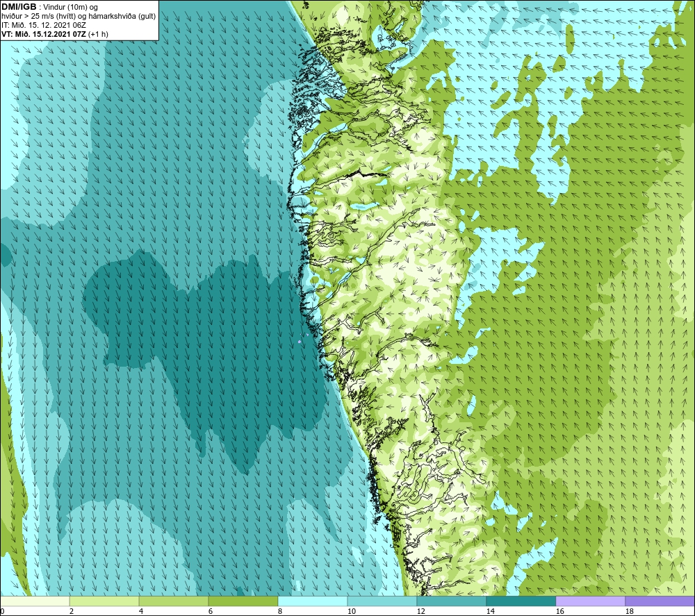This screenshot has height=616, width=695.
Task: Click the legend scale label '16'
Action: [x=559, y=612]
